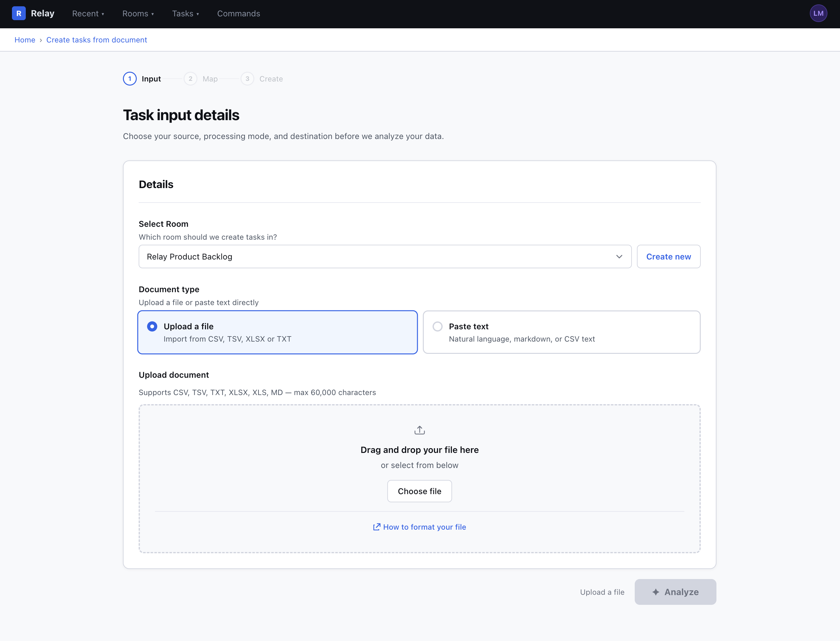Click the step 1 Input circle
The height and width of the screenshot is (641, 840).
(130, 79)
